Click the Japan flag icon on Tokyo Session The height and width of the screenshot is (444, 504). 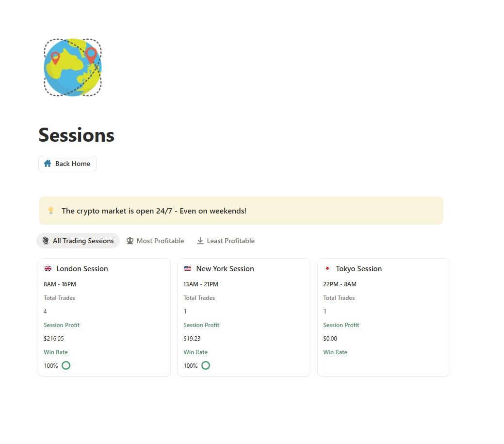327,268
